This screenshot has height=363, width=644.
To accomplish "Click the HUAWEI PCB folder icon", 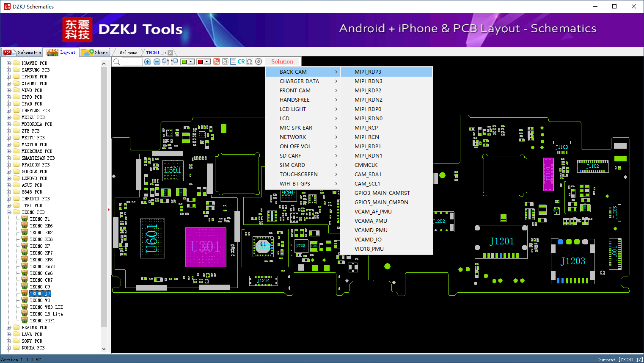I will tap(17, 63).
